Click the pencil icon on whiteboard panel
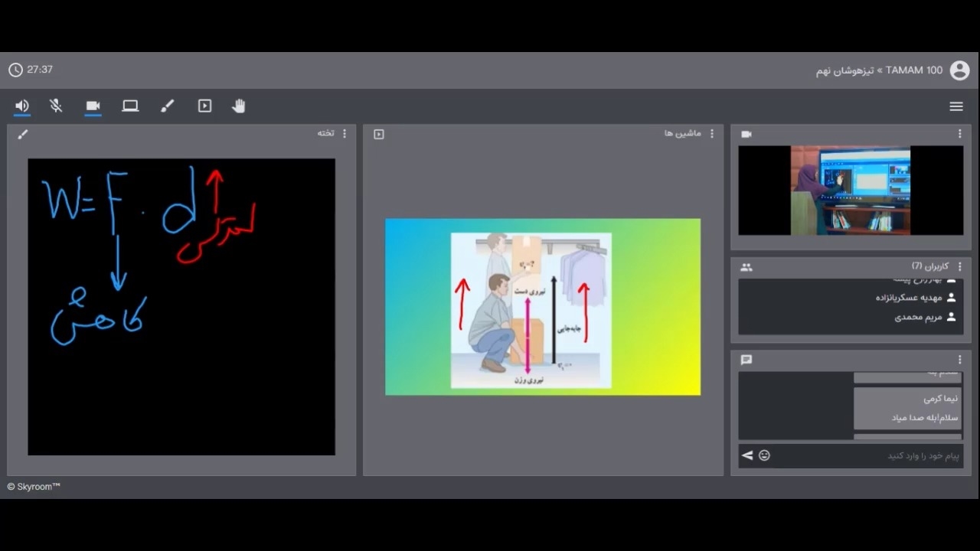This screenshot has height=551, width=980. 23,135
